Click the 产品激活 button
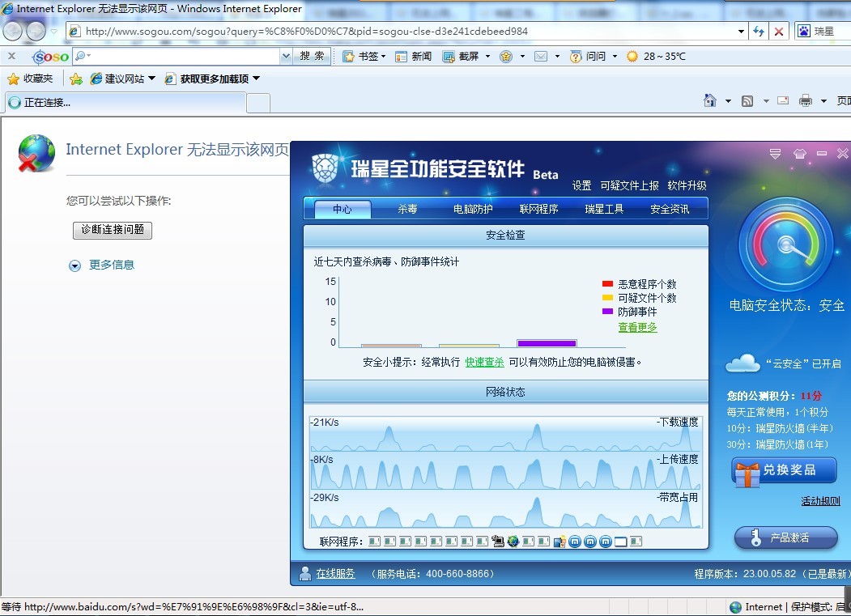This screenshot has height=616, width=851. (x=786, y=537)
